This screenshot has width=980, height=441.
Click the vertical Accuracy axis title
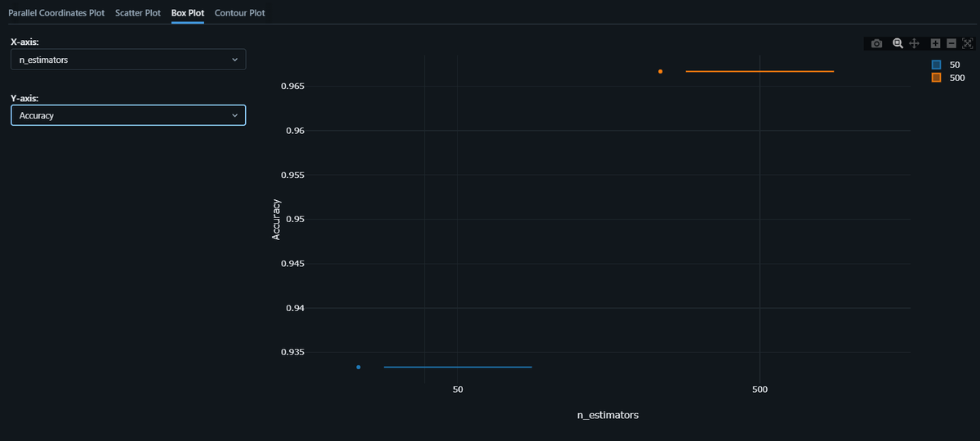click(276, 219)
